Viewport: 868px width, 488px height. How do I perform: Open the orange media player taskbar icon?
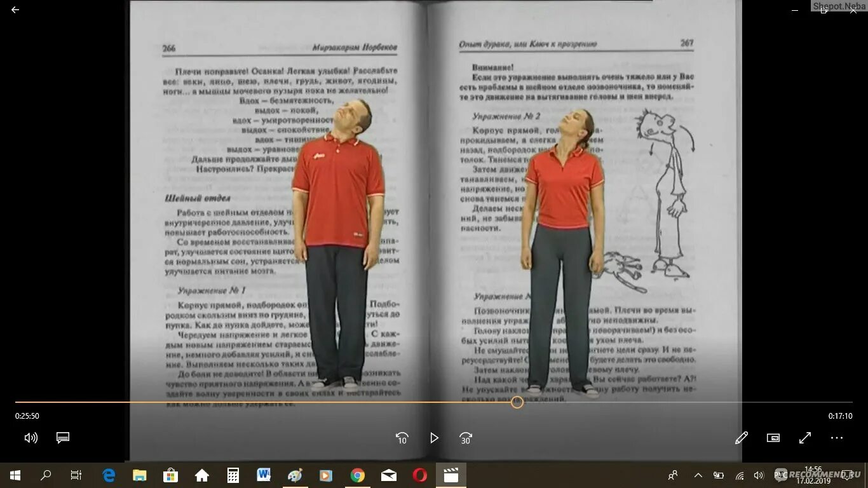[x=325, y=475]
